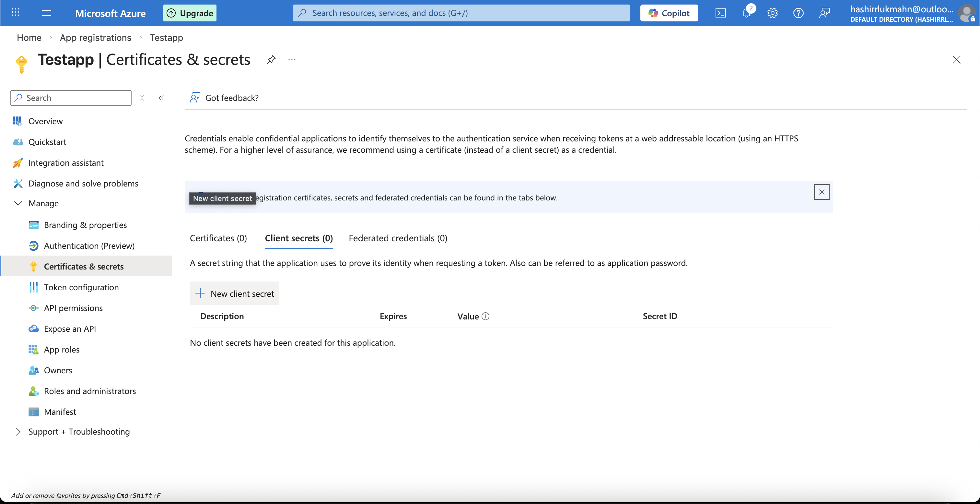This screenshot has height=504, width=980.
Task: Open the Manifest editor
Action: (x=60, y=412)
